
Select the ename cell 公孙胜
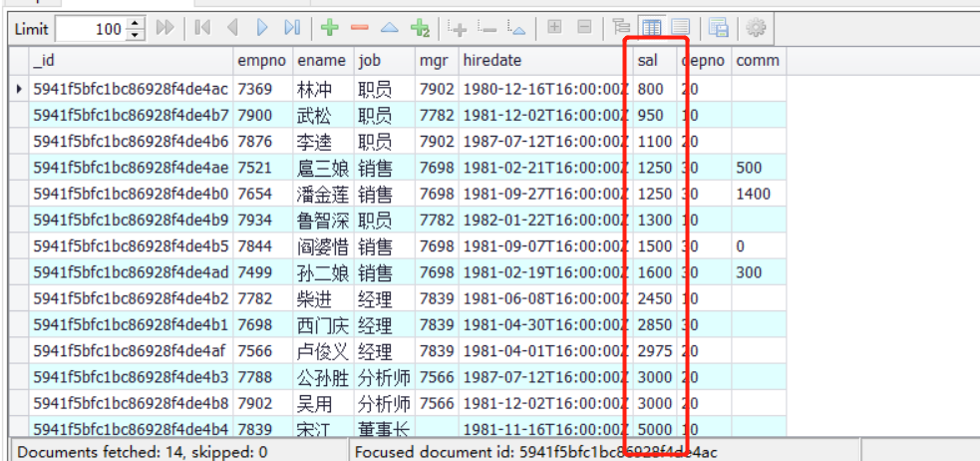(x=323, y=378)
